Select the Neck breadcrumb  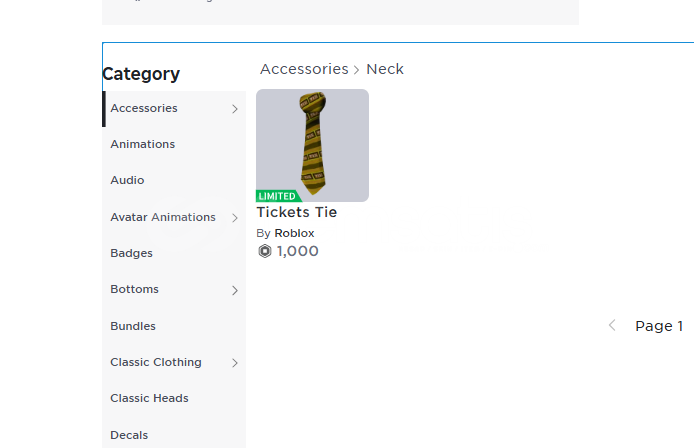pyautogui.click(x=385, y=69)
